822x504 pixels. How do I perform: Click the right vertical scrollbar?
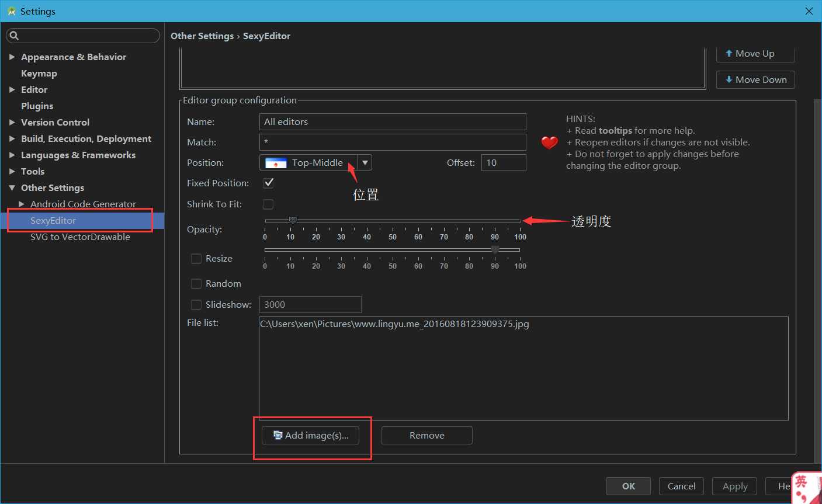pos(817,280)
